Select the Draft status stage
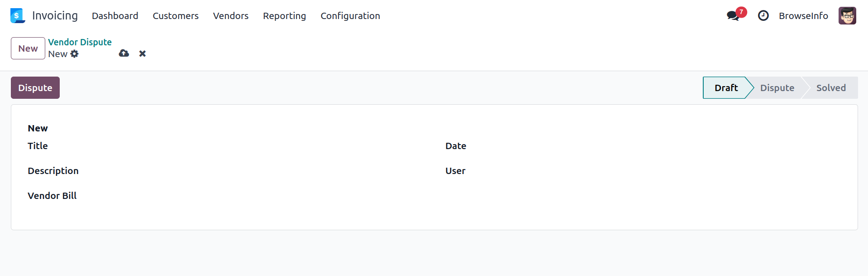 click(x=726, y=88)
